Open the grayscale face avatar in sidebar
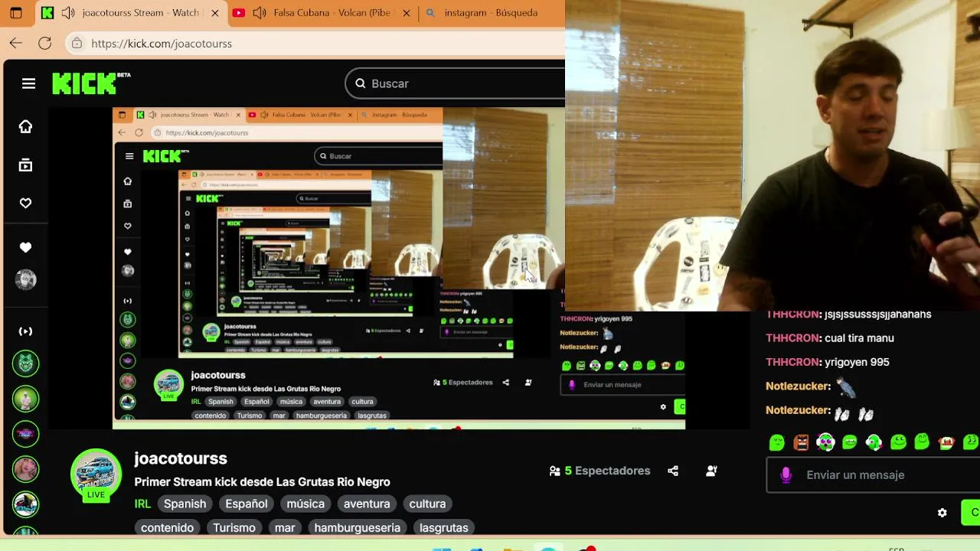This screenshot has width=980, height=551. [x=25, y=279]
